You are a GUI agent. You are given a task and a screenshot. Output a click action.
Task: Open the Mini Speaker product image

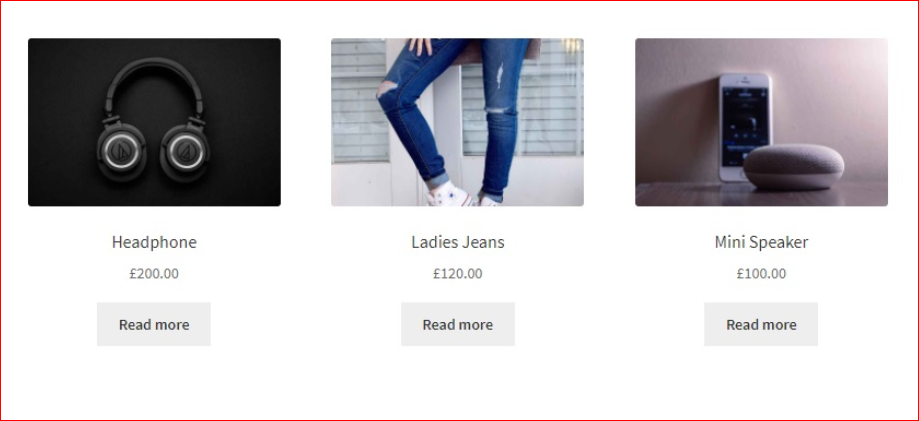point(761,122)
